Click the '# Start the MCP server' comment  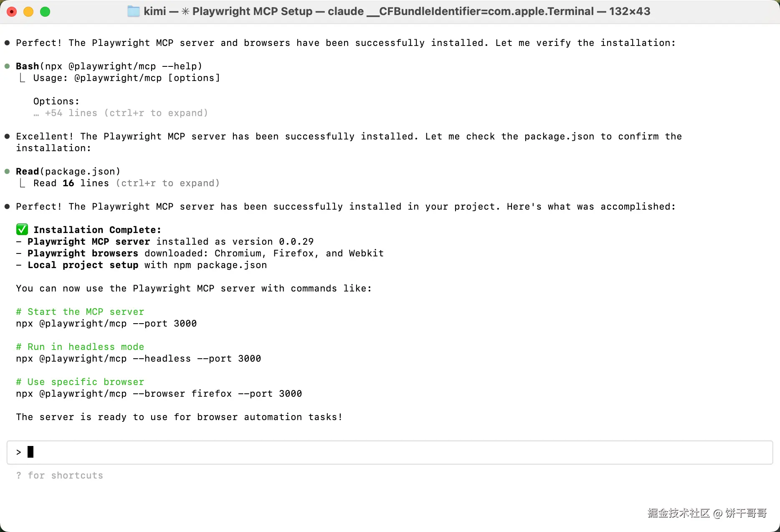[80, 312]
